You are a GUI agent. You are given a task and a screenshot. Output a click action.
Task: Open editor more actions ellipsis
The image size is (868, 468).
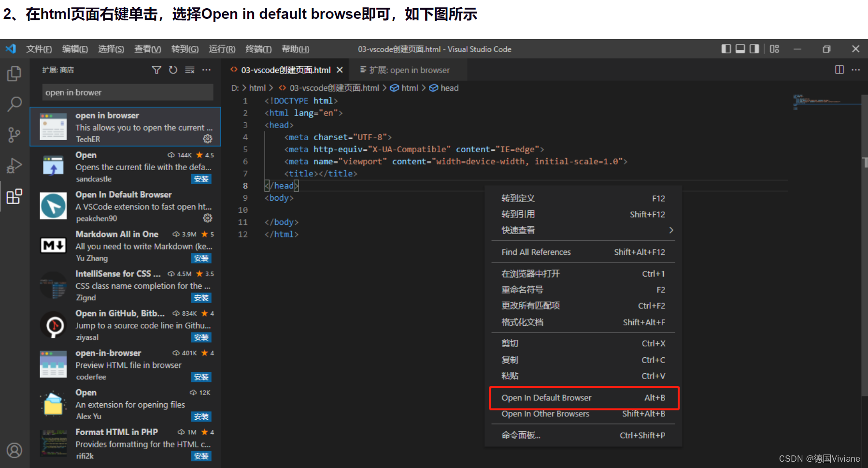click(856, 70)
